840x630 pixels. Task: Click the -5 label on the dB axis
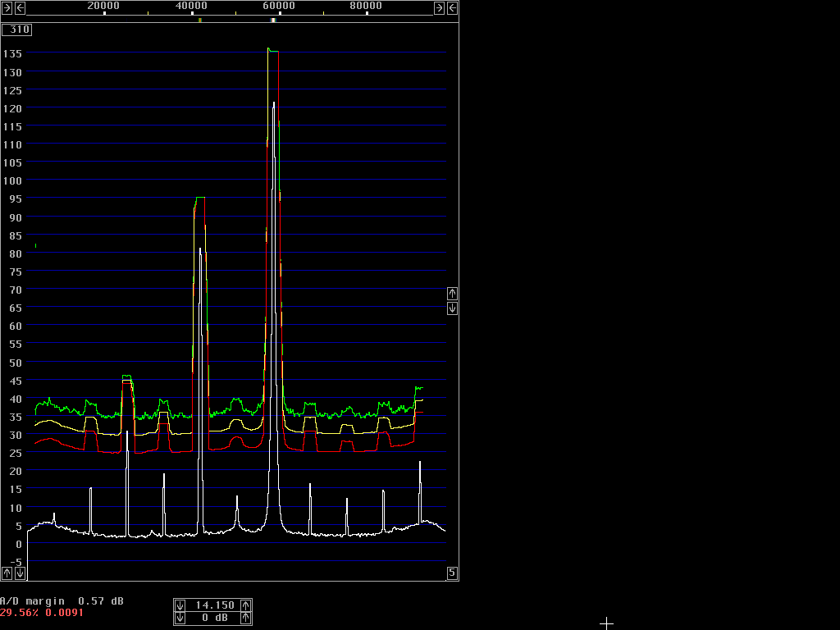[16, 562]
